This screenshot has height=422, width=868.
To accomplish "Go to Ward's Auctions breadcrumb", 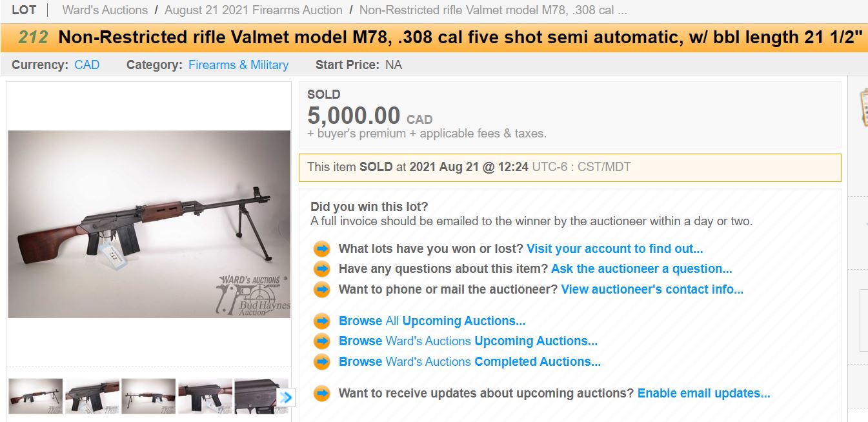I will [105, 10].
